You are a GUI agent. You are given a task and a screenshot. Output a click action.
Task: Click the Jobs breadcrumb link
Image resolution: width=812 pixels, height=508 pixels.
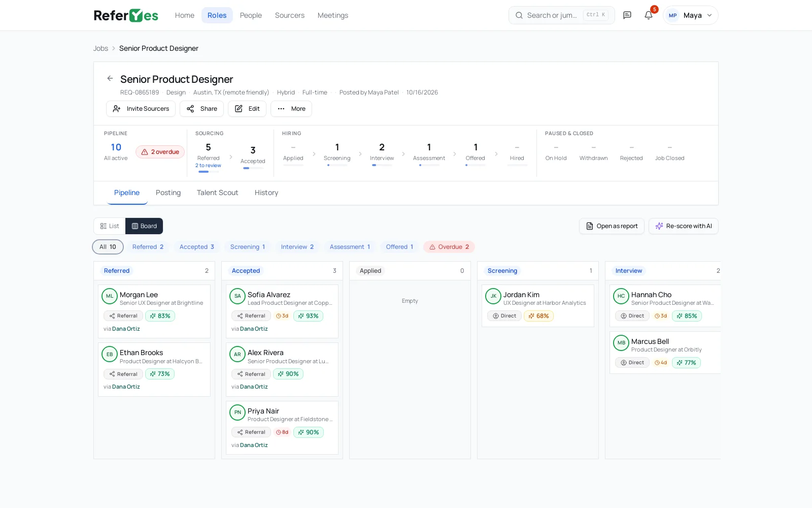[x=100, y=48]
